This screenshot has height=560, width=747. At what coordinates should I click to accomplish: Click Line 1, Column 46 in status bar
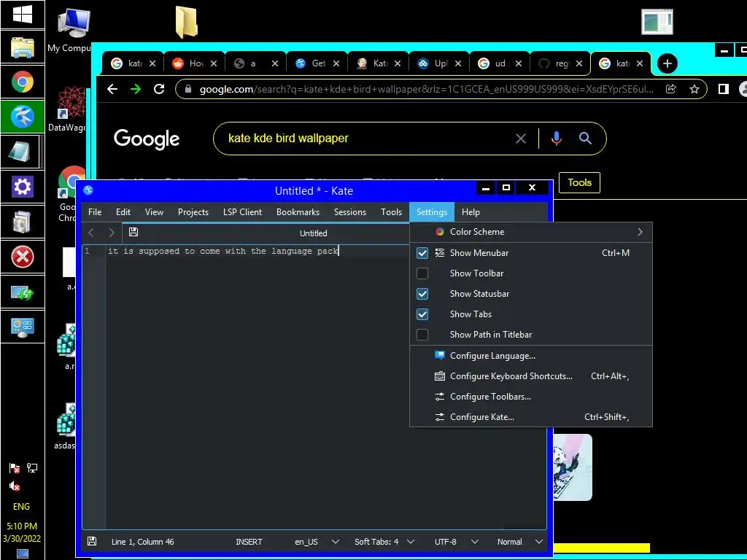coord(142,542)
